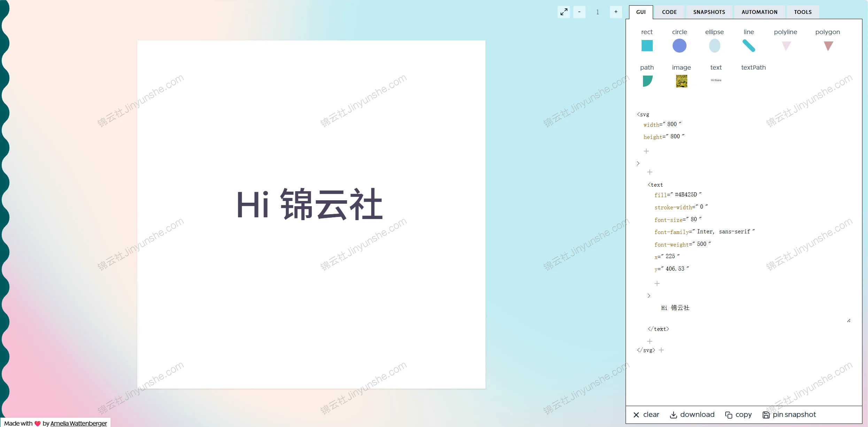Add attribute to text element

(657, 284)
